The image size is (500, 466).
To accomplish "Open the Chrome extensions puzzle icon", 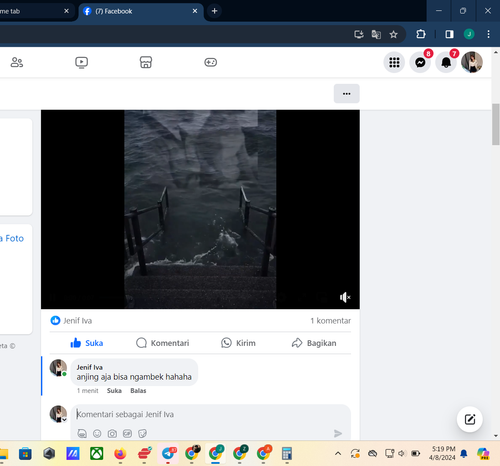I will click(x=421, y=34).
